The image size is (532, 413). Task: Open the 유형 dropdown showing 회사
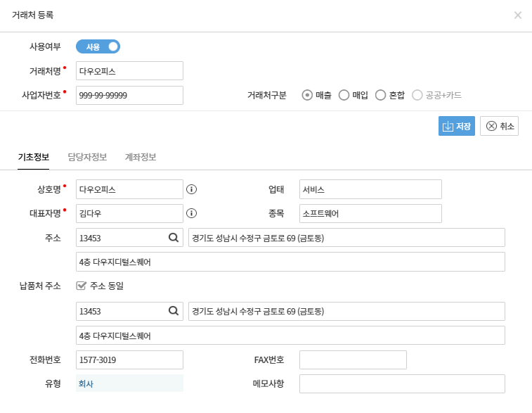(129, 383)
